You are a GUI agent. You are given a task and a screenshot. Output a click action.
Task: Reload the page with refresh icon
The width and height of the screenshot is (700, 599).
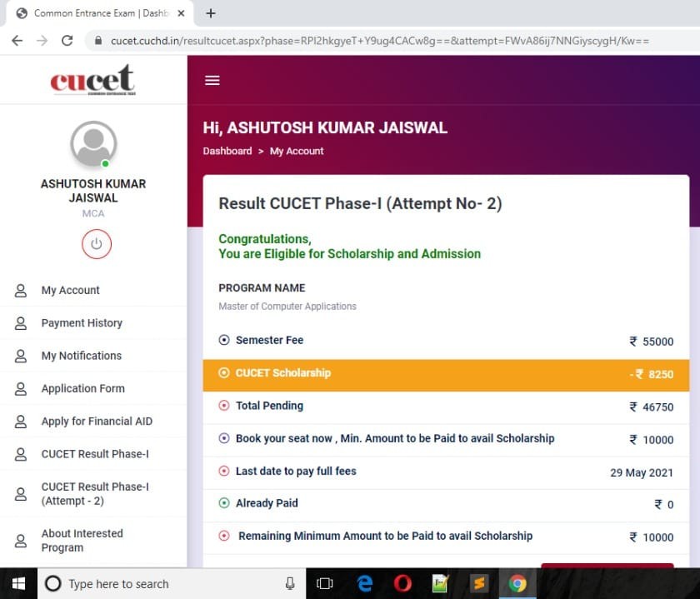coord(67,41)
